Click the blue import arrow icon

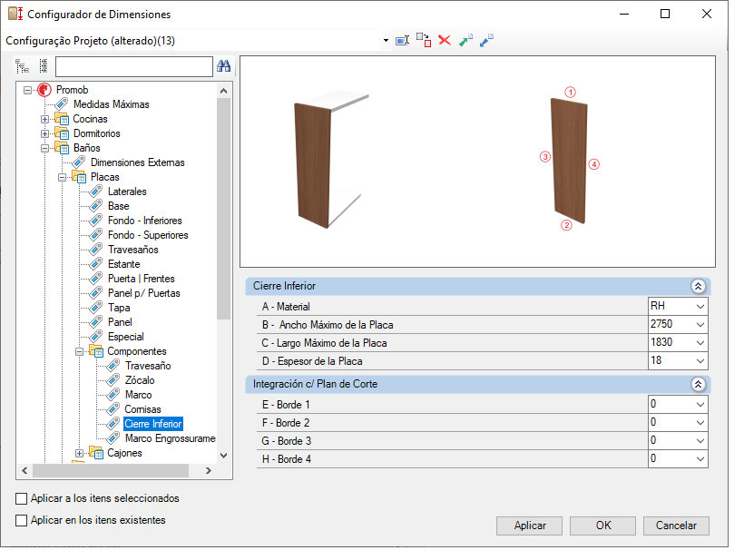point(486,41)
